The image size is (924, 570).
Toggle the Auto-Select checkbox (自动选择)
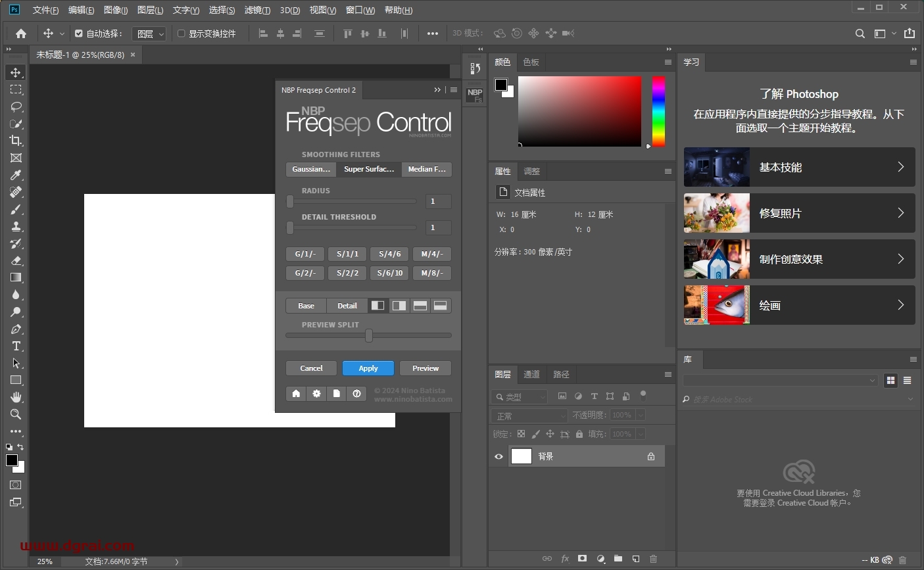pos(79,34)
